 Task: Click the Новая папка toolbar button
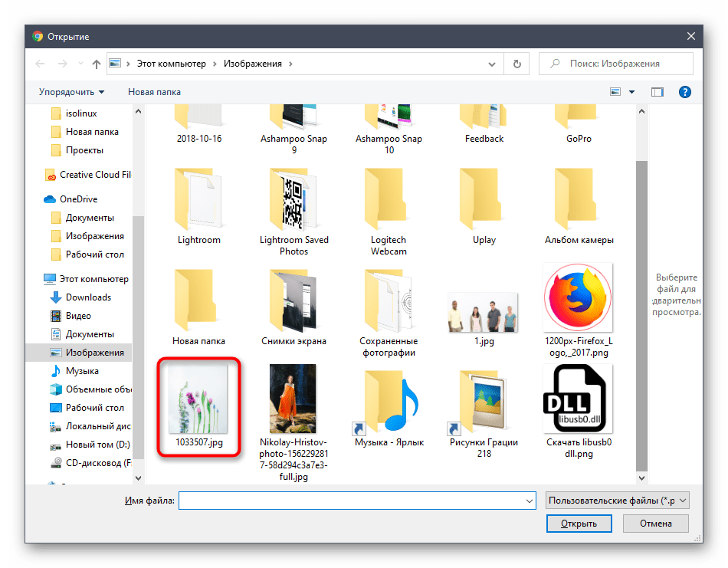pos(154,92)
